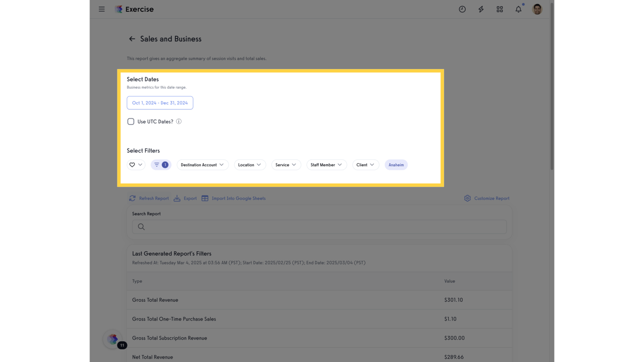Click the active filters count pill
Viewport: 644px width, 362px height.
161,165
